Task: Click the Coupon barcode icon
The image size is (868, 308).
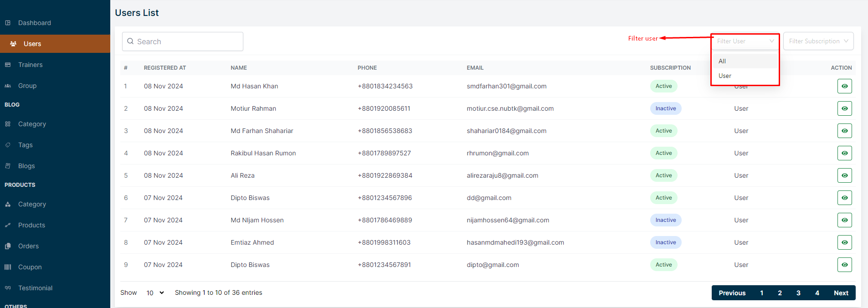Action: 8,267
